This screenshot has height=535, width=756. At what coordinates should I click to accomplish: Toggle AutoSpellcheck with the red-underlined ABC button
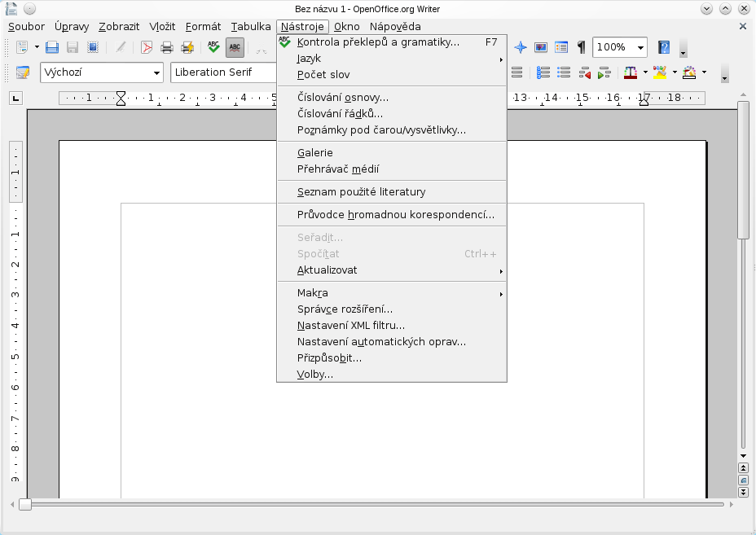coord(235,47)
